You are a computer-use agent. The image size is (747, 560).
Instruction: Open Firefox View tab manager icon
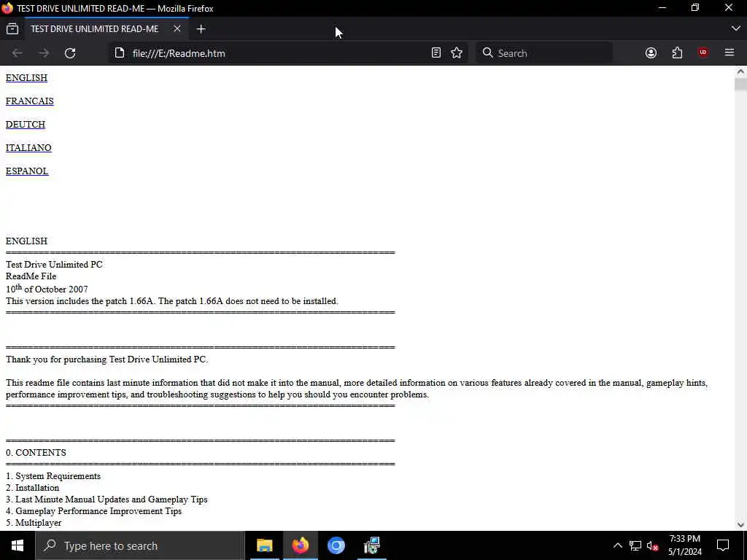(x=12, y=29)
